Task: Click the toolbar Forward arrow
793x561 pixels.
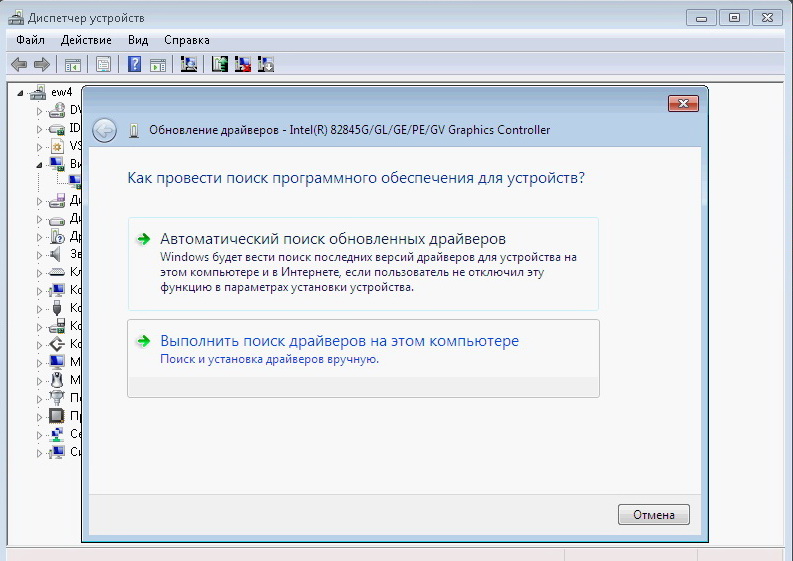Action: coord(41,64)
